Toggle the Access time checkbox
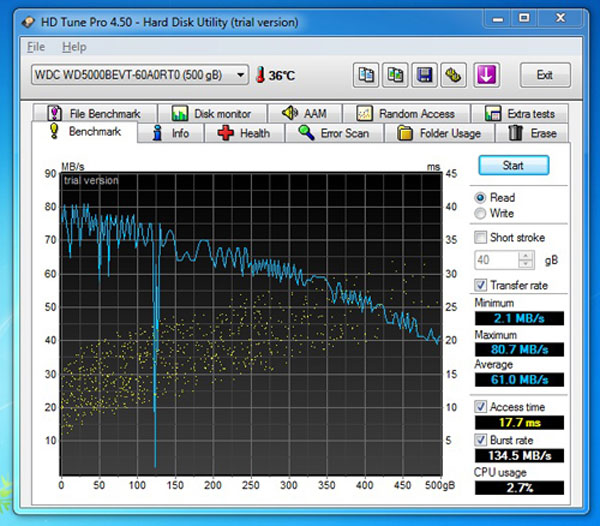600x526 pixels. [481, 407]
